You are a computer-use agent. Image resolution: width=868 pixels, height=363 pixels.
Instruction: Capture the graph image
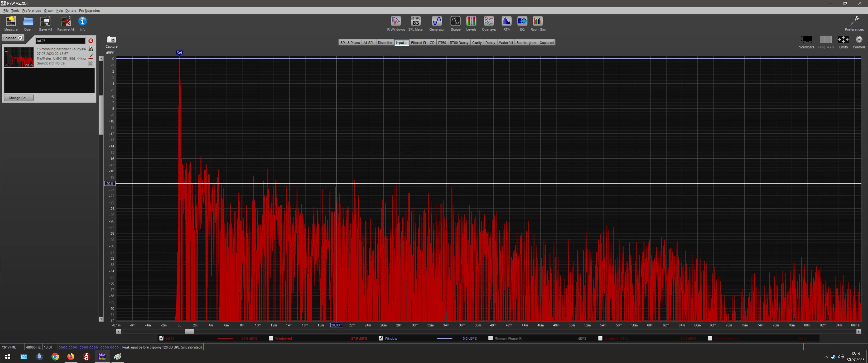[111, 42]
